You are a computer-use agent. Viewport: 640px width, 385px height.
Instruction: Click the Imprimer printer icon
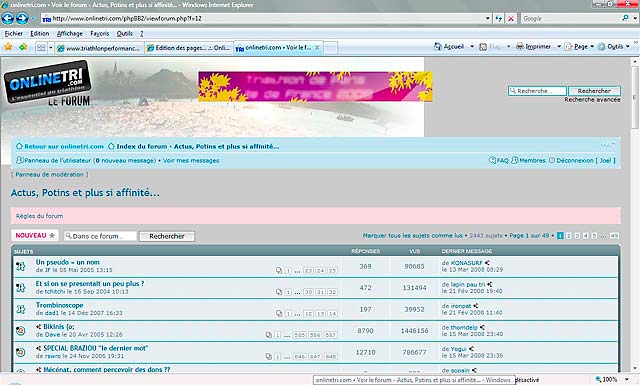tap(520, 47)
